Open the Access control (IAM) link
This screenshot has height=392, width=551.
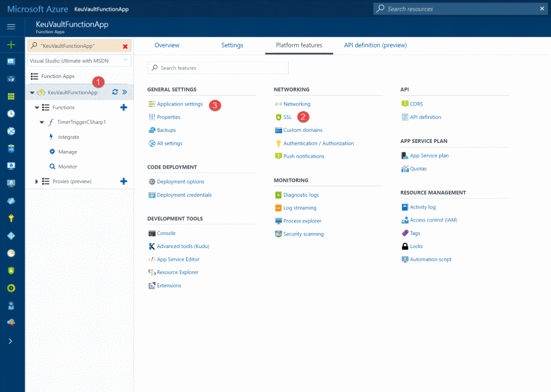(x=433, y=220)
